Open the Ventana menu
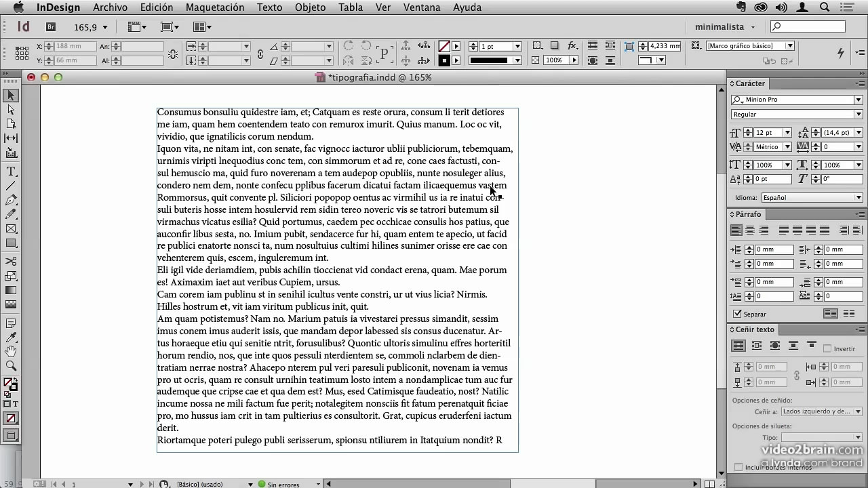Image resolution: width=868 pixels, height=488 pixels. pyautogui.click(x=422, y=7)
